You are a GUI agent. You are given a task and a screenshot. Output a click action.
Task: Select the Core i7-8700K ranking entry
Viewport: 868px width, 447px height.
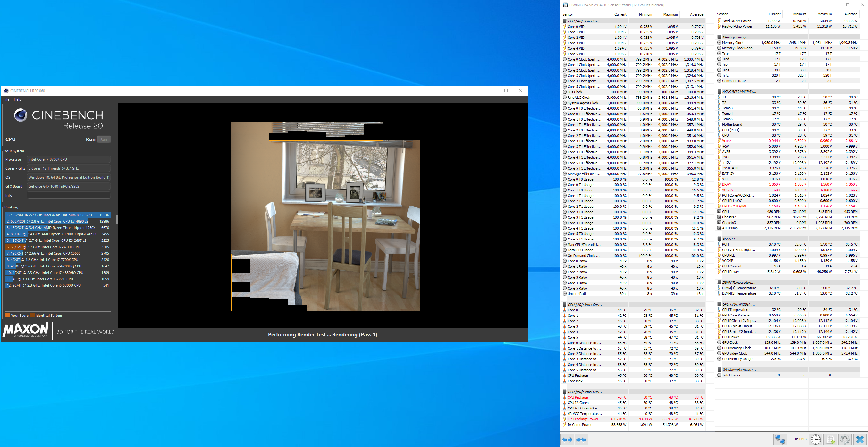58,247
